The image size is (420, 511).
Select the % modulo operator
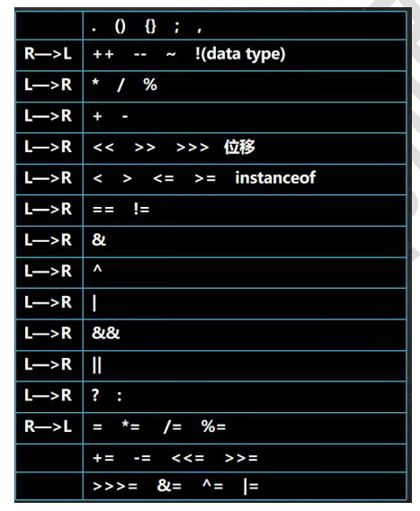click(x=150, y=85)
